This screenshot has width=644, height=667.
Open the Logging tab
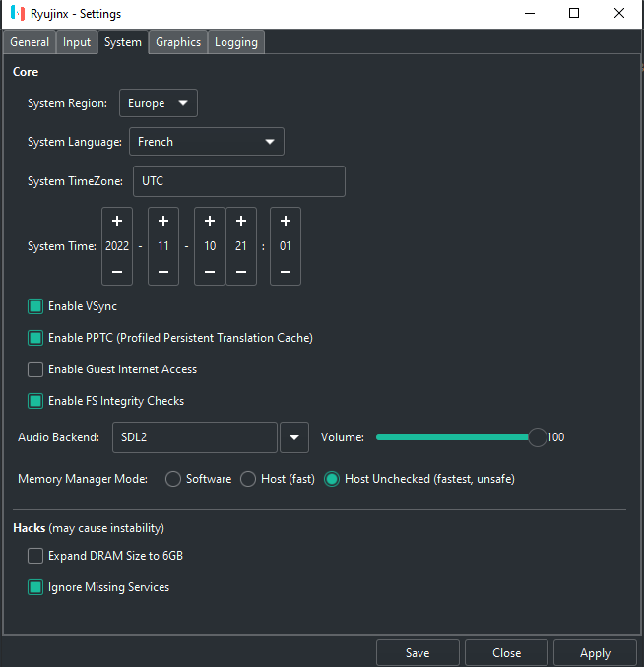click(236, 42)
